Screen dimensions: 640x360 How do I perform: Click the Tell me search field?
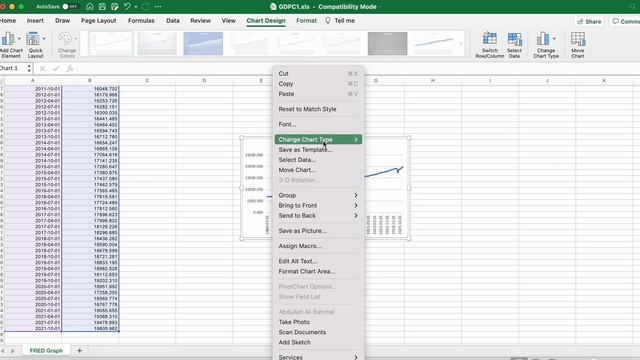[344, 20]
